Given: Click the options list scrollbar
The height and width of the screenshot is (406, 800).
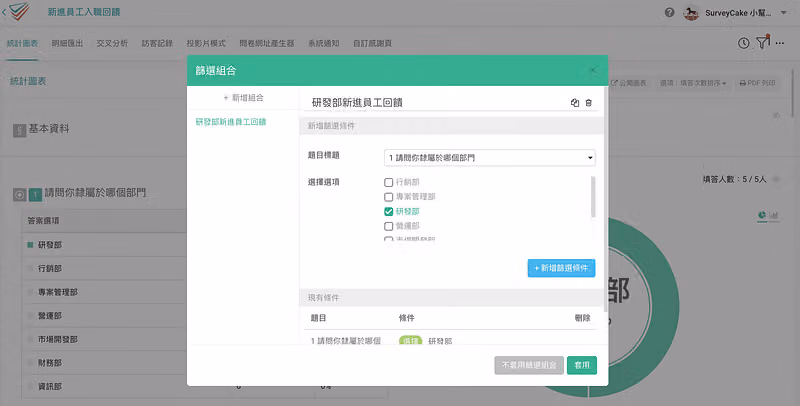Looking at the screenshot, I should click(x=593, y=197).
